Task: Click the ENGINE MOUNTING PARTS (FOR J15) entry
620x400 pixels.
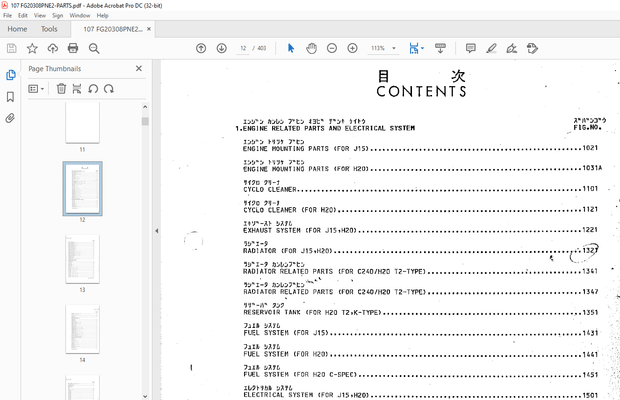Action: point(420,149)
